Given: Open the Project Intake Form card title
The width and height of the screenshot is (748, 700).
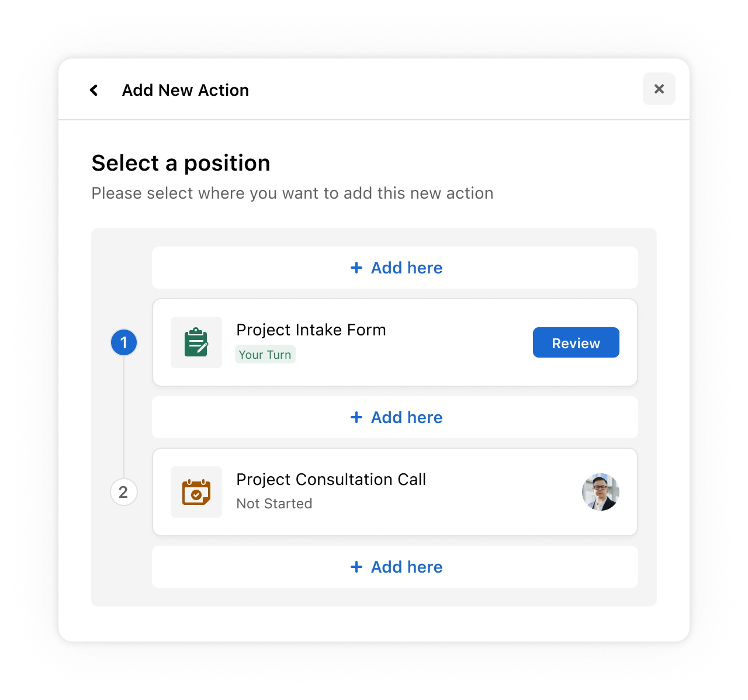Looking at the screenshot, I should click(311, 330).
